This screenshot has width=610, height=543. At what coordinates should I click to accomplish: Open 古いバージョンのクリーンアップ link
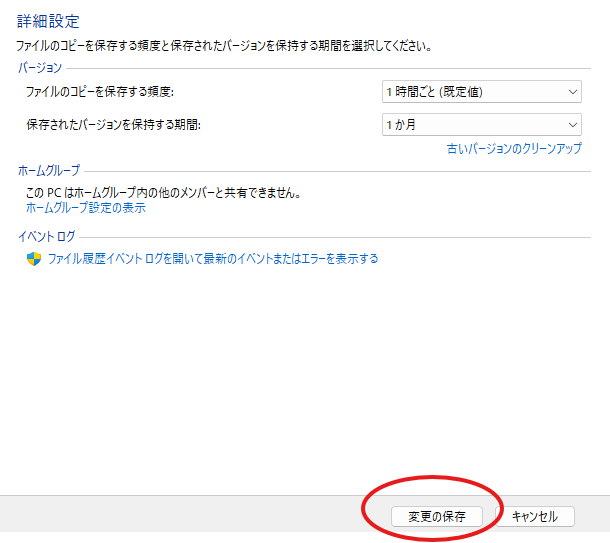(514, 148)
